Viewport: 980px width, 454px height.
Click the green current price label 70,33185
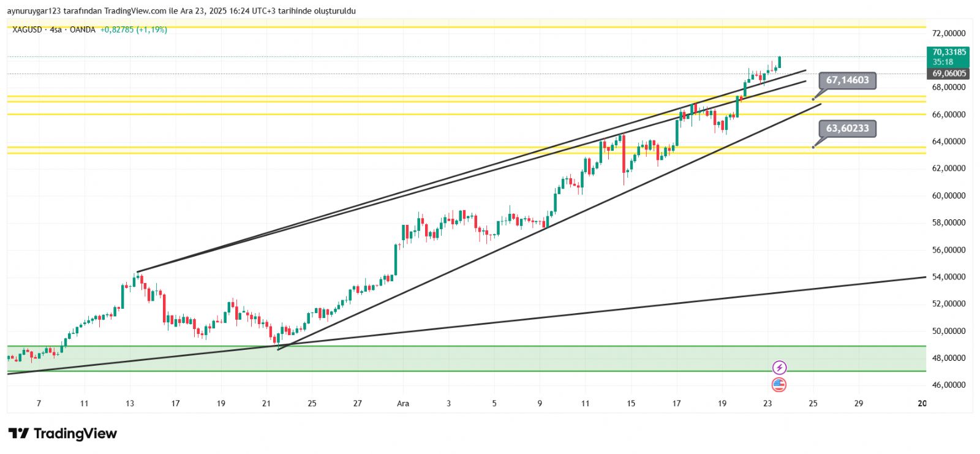(x=949, y=53)
